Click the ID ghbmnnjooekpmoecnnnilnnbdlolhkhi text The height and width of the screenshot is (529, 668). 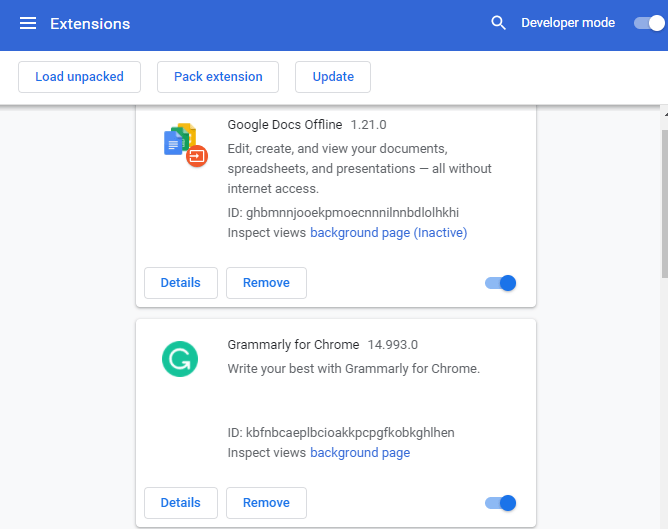point(343,213)
